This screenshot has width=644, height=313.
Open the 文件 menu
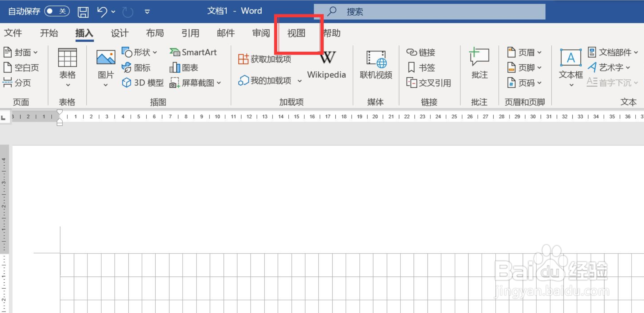[x=13, y=33]
